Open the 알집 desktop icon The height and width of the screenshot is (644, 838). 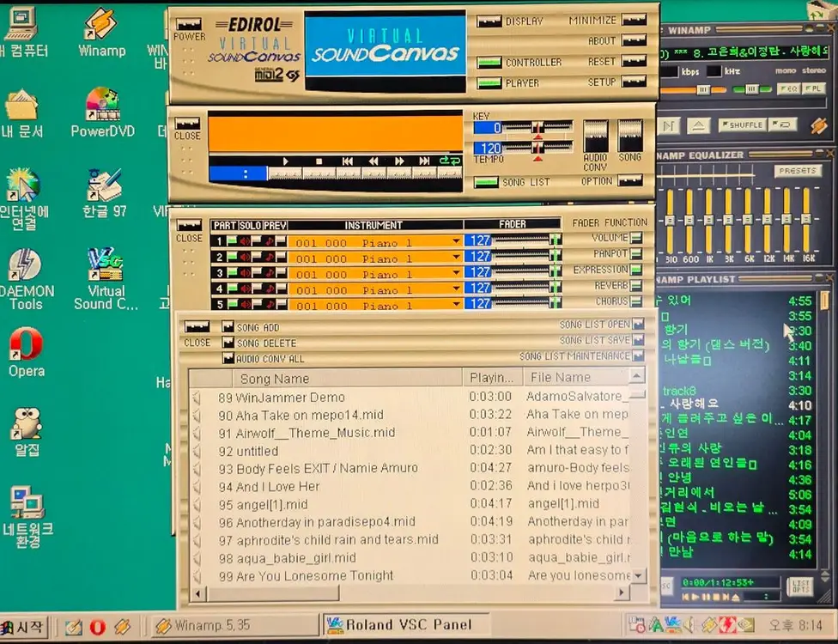click(27, 432)
